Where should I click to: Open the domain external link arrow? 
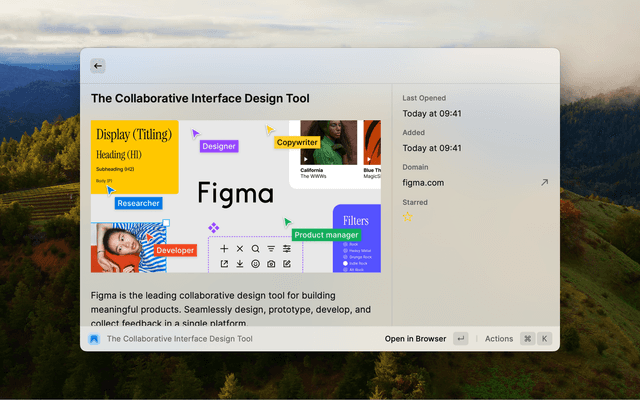click(545, 183)
